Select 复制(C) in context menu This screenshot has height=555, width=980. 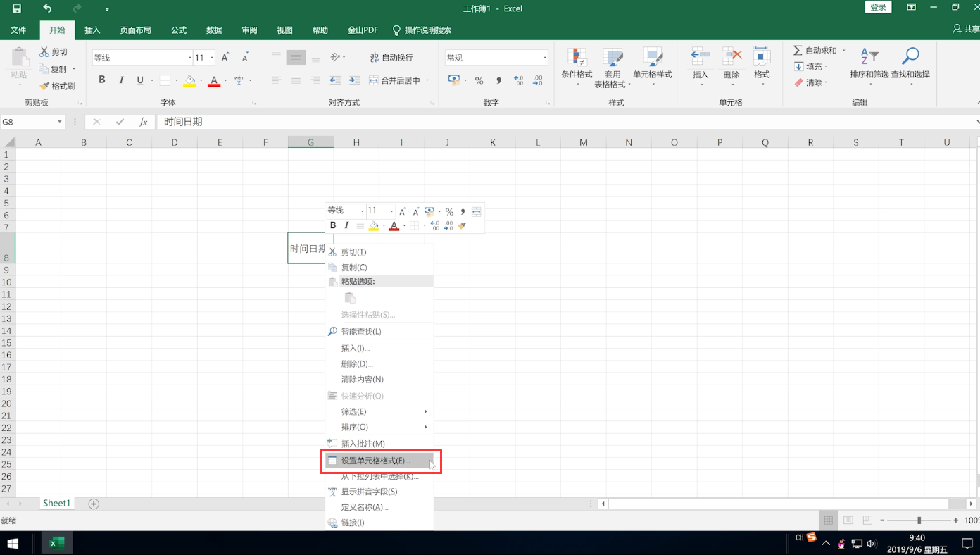pyautogui.click(x=379, y=267)
